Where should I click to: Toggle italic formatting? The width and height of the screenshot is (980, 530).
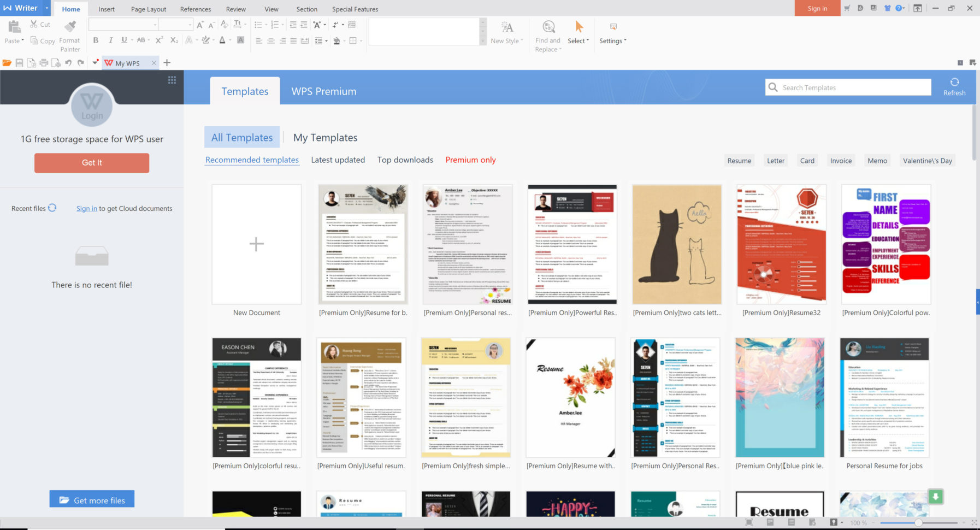(x=110, y=40)
